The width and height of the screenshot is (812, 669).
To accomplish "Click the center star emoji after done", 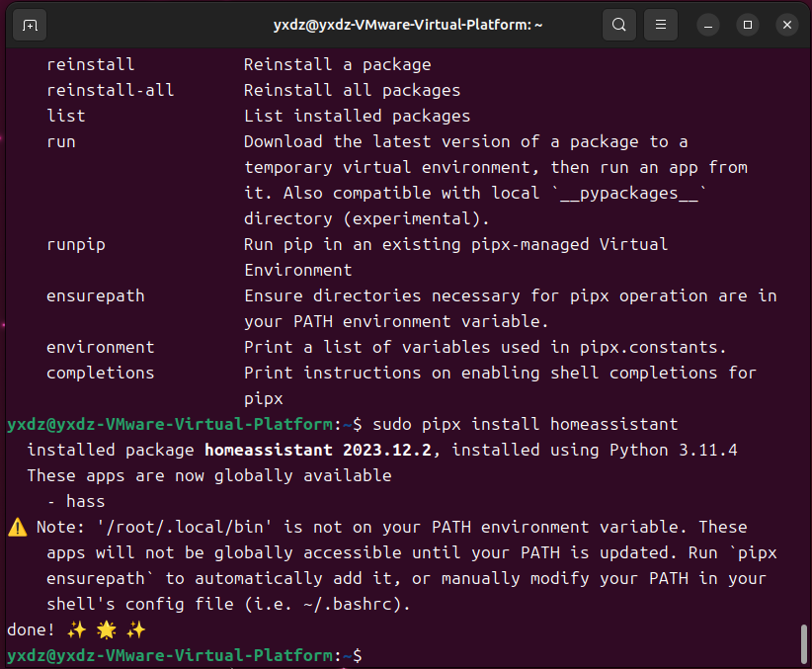I will pyautogui.click(x=106, y=629).
